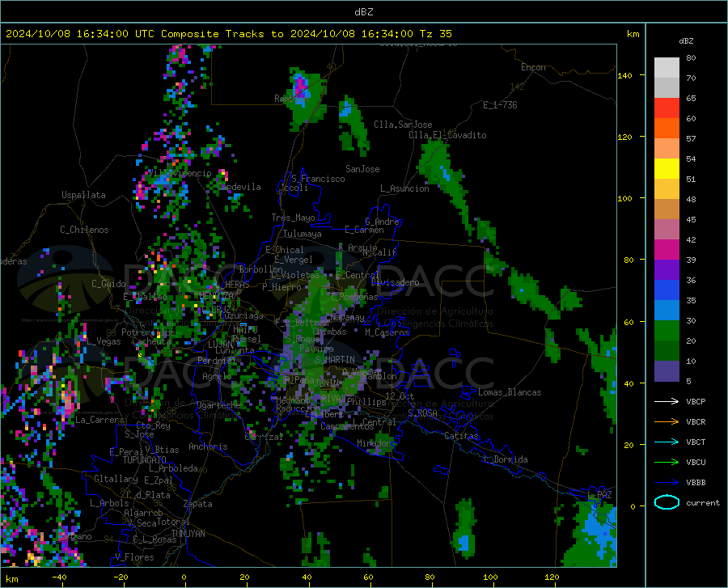Click the Ugarteche label
The height and width of the screenshot is (588, 728).
coord(218,405)
